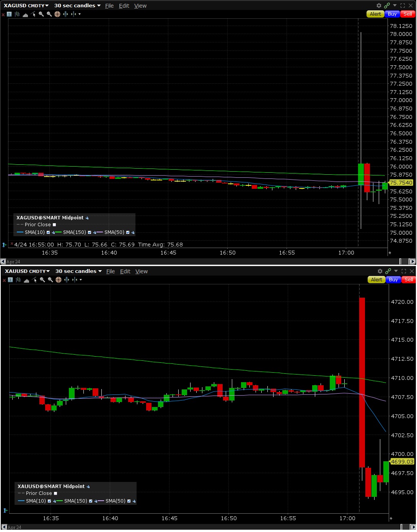Click current price tag 4699.03
Screen dimensions: 417x532
[x=402, y=462]
